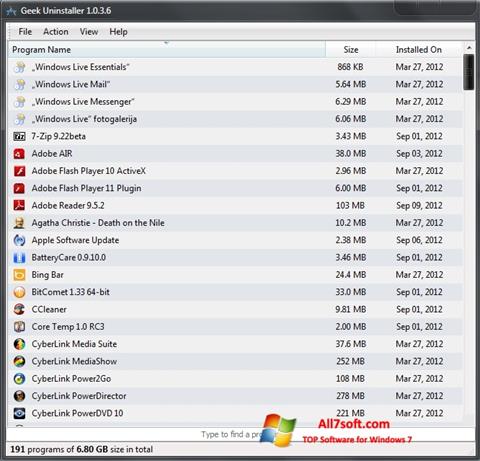Viewport: 480px width, 461px height.
Task: Select the 'Adobe Reader 9.5.2' name
Action: point(68,206)
